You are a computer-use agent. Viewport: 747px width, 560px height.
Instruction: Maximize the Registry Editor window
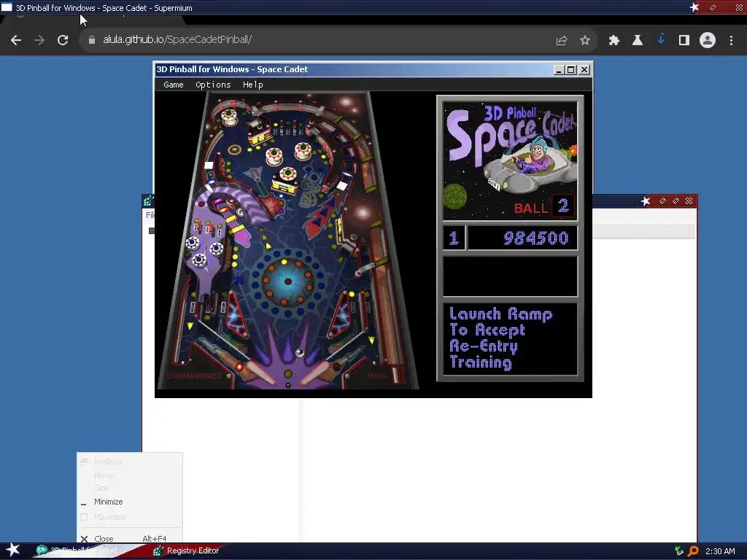point(676,201)
